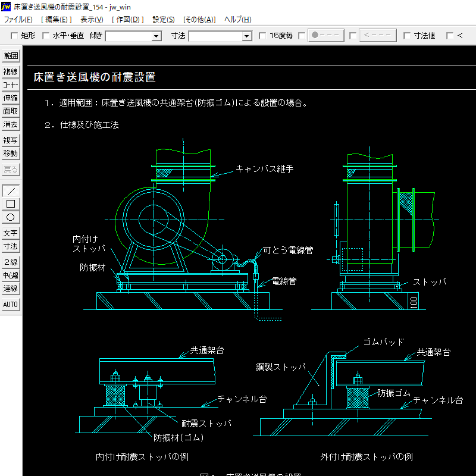The width and height of the screenshot is (476, 476).
Task: Click the 100 dimension value in drawing
Action: point(414,303)
